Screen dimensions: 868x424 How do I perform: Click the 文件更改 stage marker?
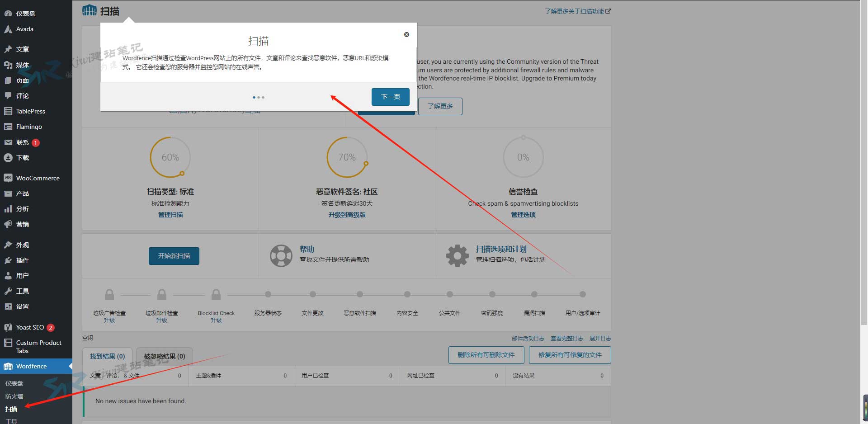pos(313,294)
